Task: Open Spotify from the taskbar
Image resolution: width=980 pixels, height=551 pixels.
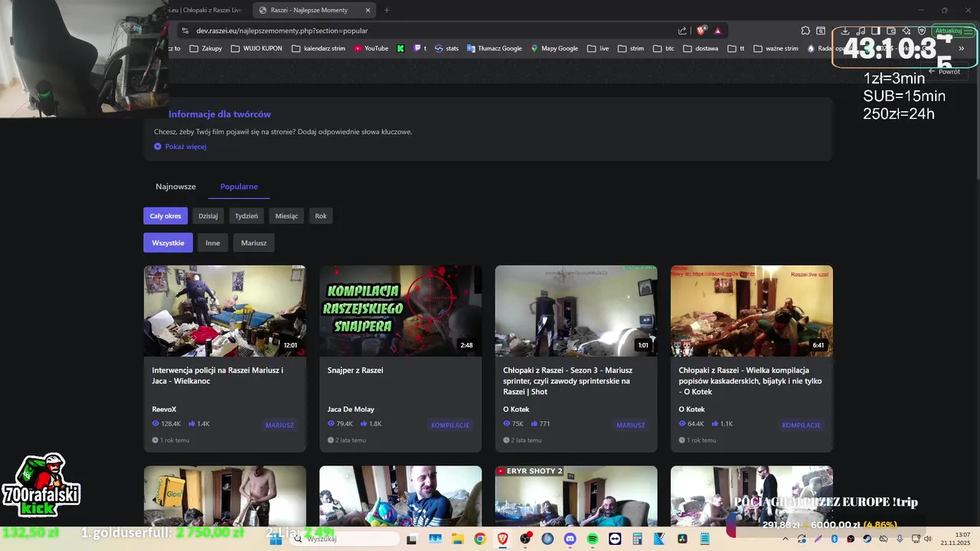Action: (593, 539)
